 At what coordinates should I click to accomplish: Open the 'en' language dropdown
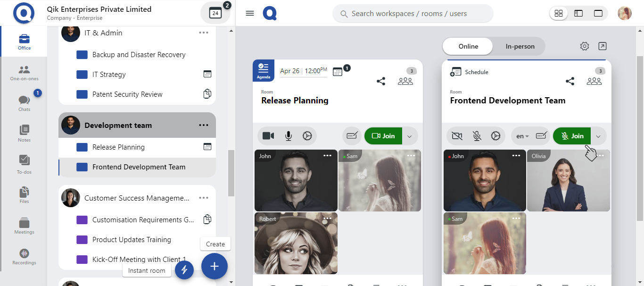pyautogui.click(x=522, y=136)
